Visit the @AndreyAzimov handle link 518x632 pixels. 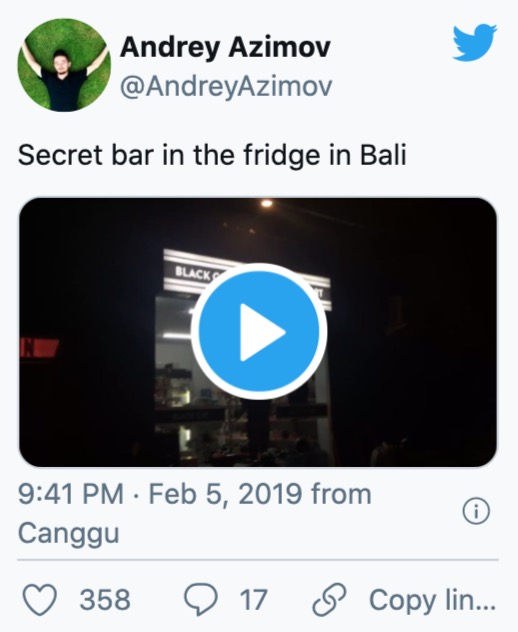point(226,86)
